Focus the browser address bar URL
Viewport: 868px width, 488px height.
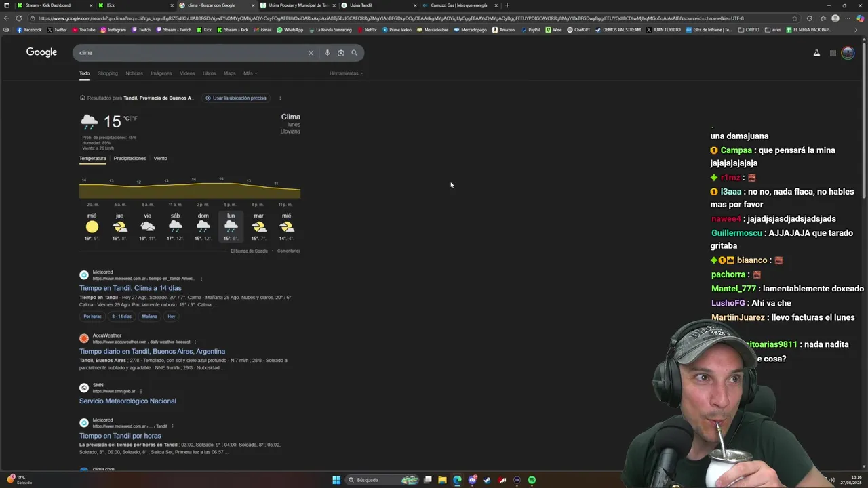click(x=407, y=18)
